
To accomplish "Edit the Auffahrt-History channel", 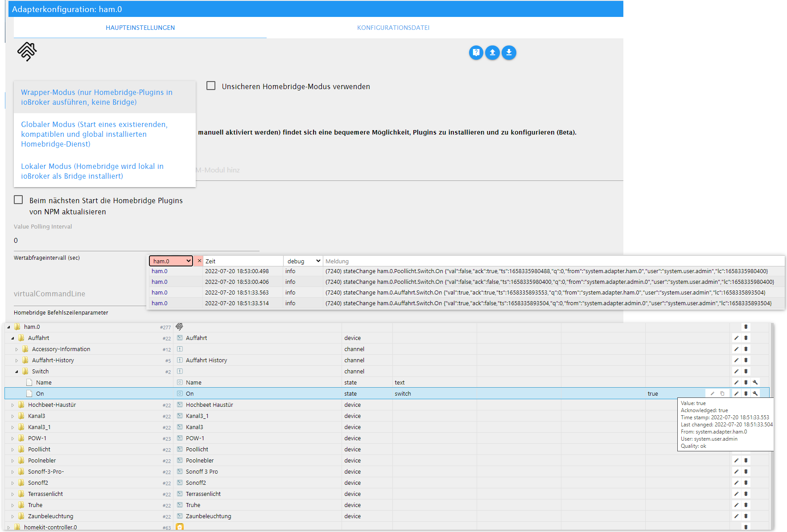I will coord(736,360).
